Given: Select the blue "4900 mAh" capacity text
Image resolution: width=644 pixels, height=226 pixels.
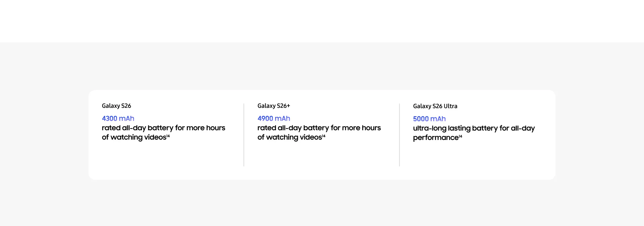Looking at the screenshot, I should tap(274, 119).
